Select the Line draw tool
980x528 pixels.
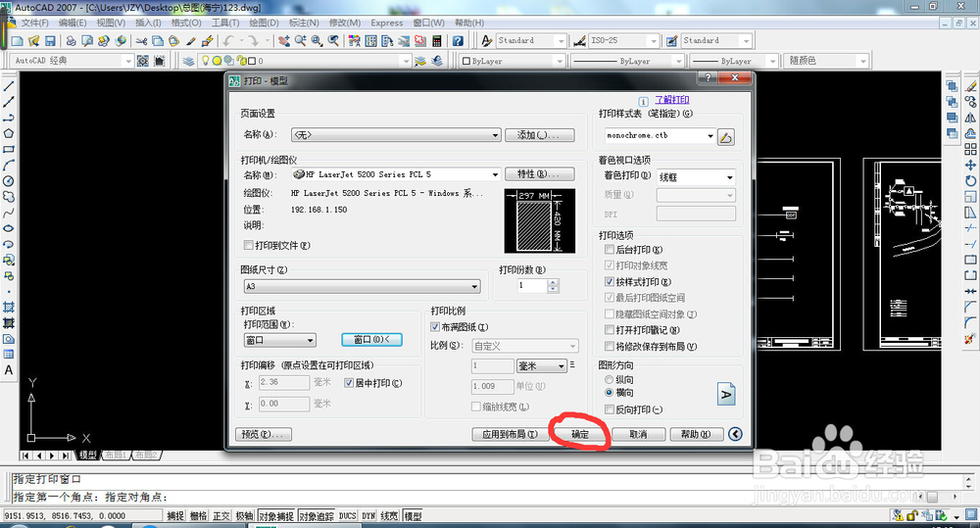[9, 86]
